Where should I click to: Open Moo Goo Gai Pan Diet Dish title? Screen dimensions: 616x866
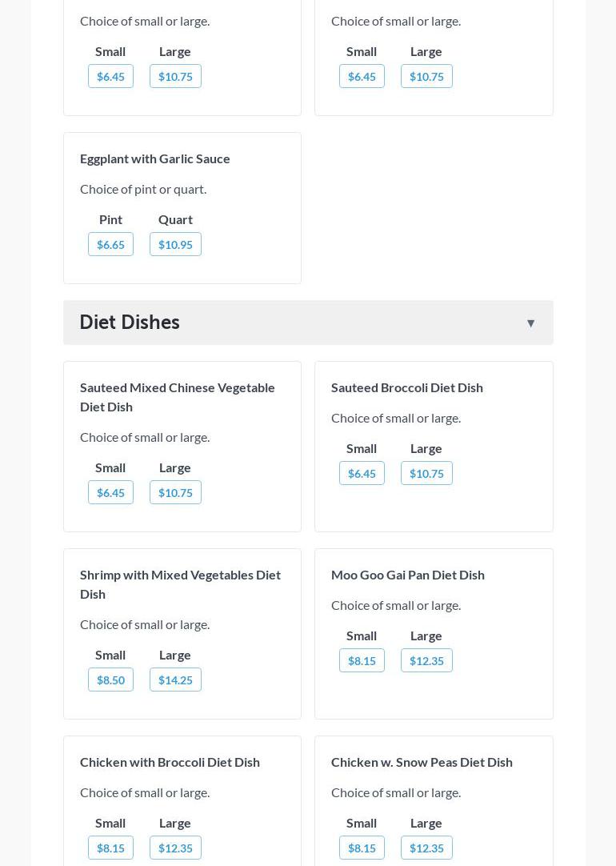[408, 575]
